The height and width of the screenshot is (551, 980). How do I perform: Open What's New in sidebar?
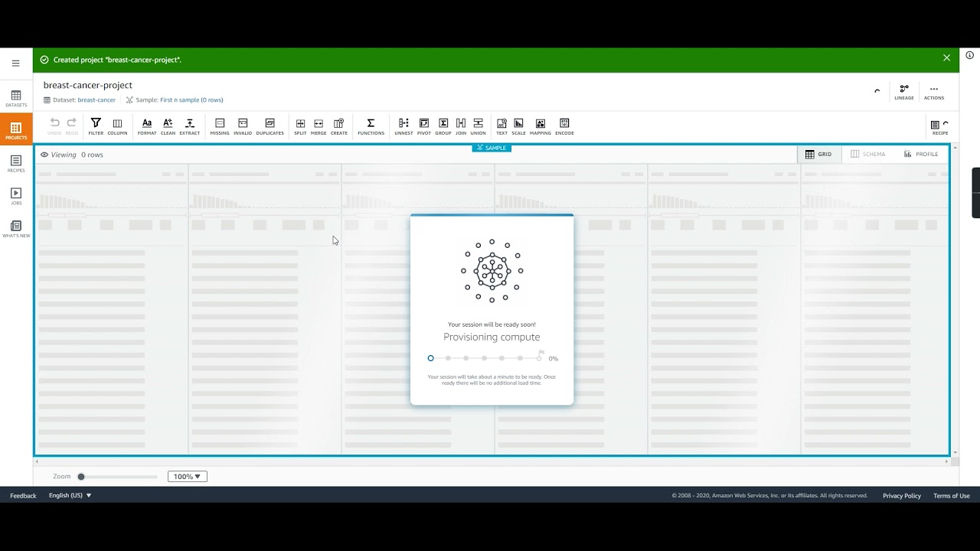(16, 229)
